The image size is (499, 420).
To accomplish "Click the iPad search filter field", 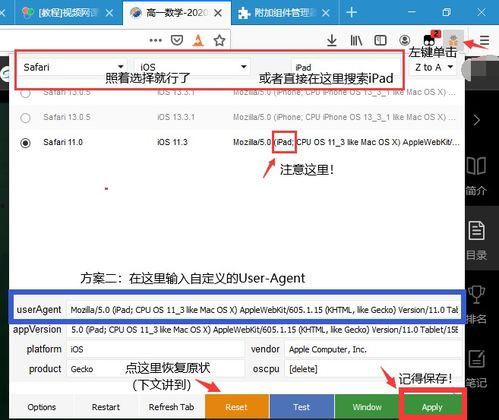I will coord(345,67).
